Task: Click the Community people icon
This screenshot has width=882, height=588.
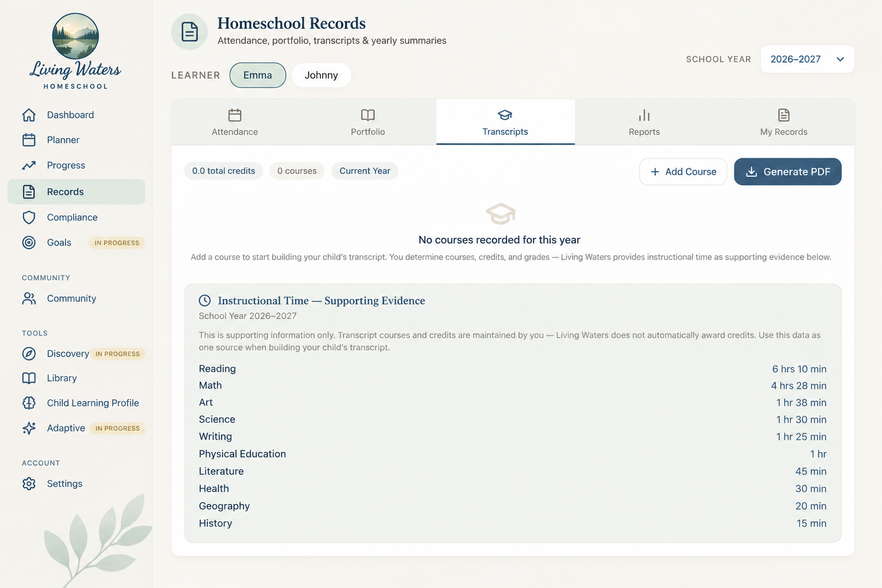Action: 29,299
